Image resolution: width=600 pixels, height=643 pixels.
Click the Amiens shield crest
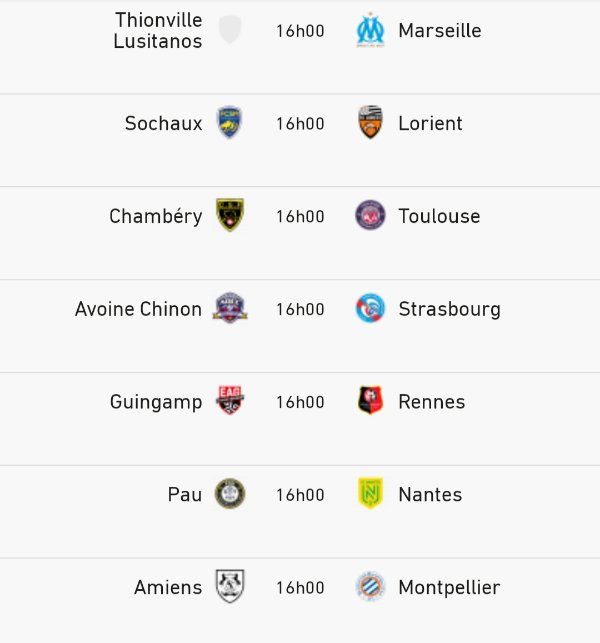pos(230,586)
